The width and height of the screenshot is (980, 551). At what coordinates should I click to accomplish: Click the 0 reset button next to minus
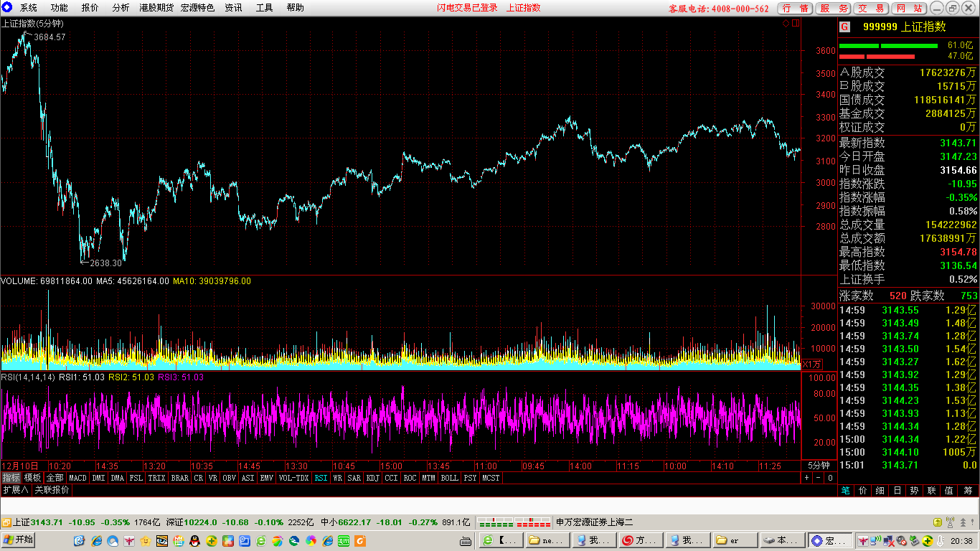[830, 478]
